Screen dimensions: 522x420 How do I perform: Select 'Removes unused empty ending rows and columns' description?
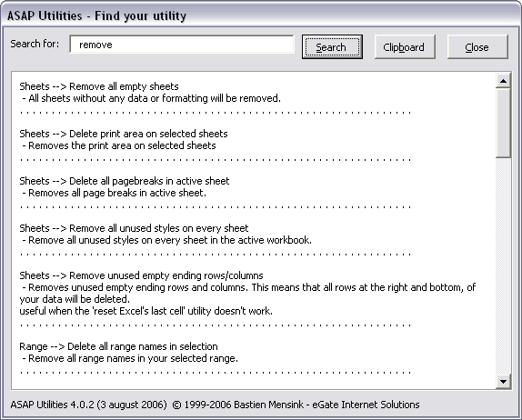click(x=249, y=287)
